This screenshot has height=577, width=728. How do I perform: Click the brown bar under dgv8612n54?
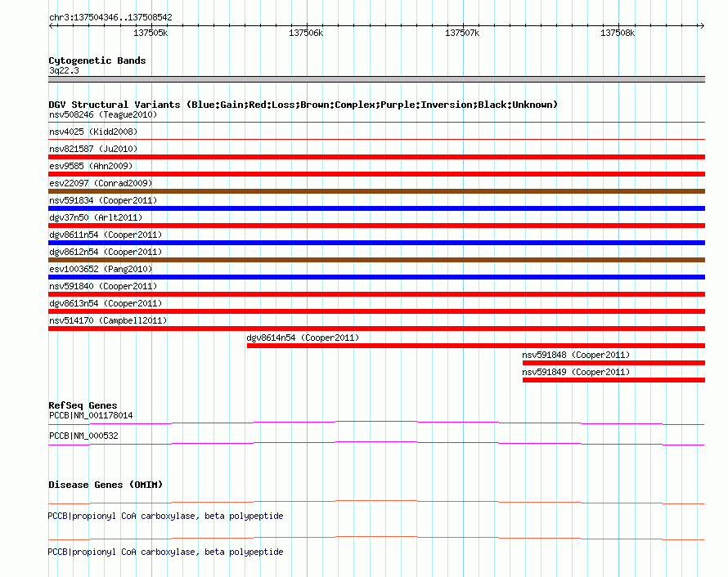(376, 260)
